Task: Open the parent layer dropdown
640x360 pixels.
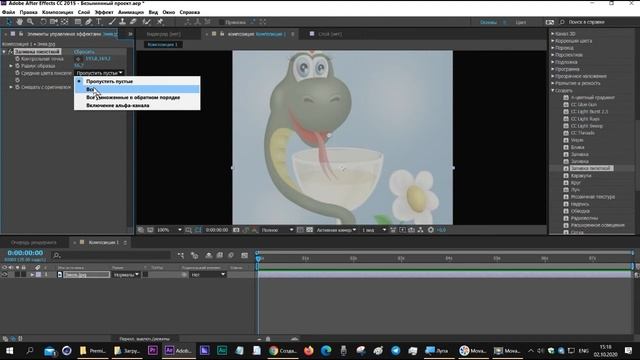Action: pos(208,275)
